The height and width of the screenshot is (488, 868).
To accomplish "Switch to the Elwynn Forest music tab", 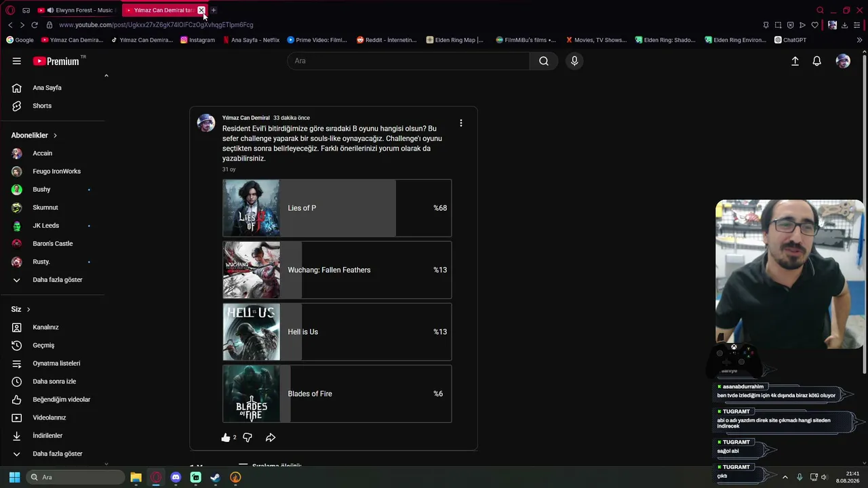I will (x=77, y=10).
